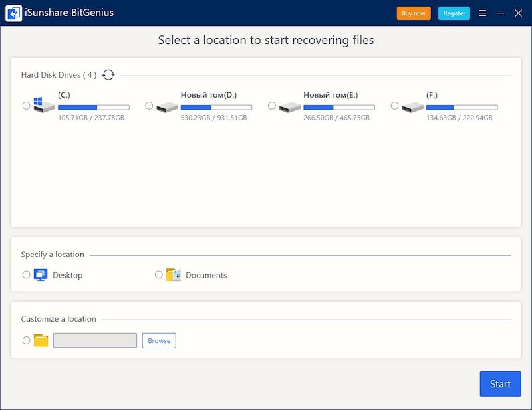Refresh the Hard Disk Drives list
The width and height of the screenshot is (532, 410).
coord(108,75)
